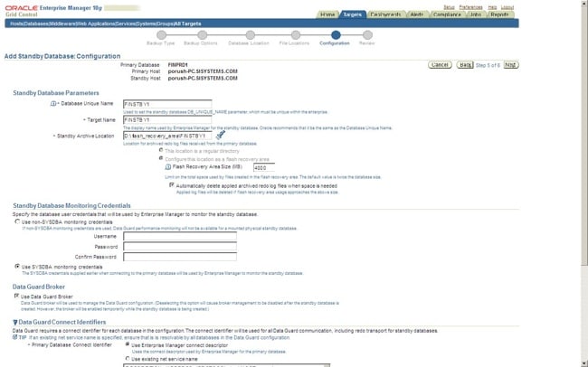The width and height of the screenshot is (588, 367).
Task: Open the Targets tab
Action: pyautogui.click(x=353, y=14)
